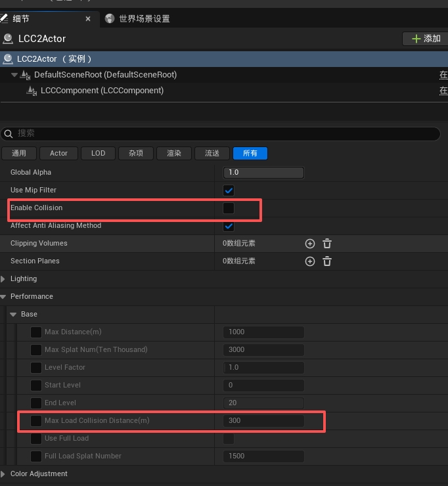Click the Max Distance 1000 value field
The height and width of the screenshot is (486, 448).
click(x=263, y=332)
